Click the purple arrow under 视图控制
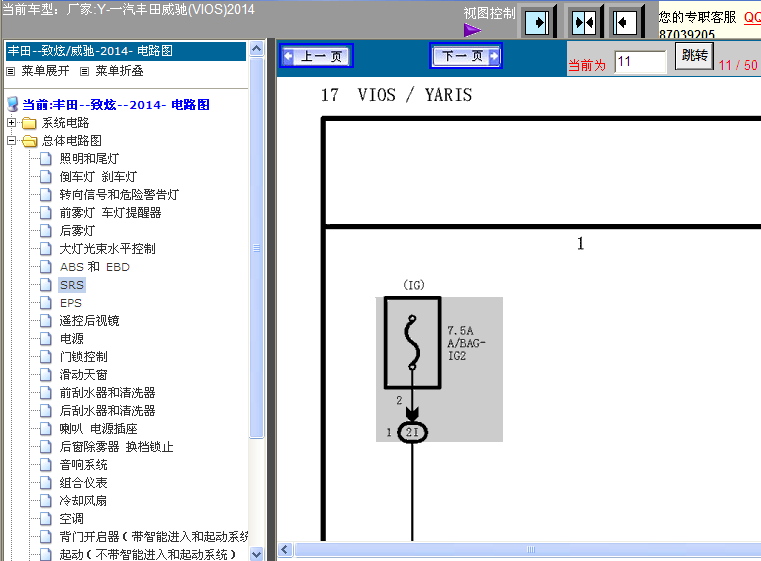 click(x=472, y=31)
